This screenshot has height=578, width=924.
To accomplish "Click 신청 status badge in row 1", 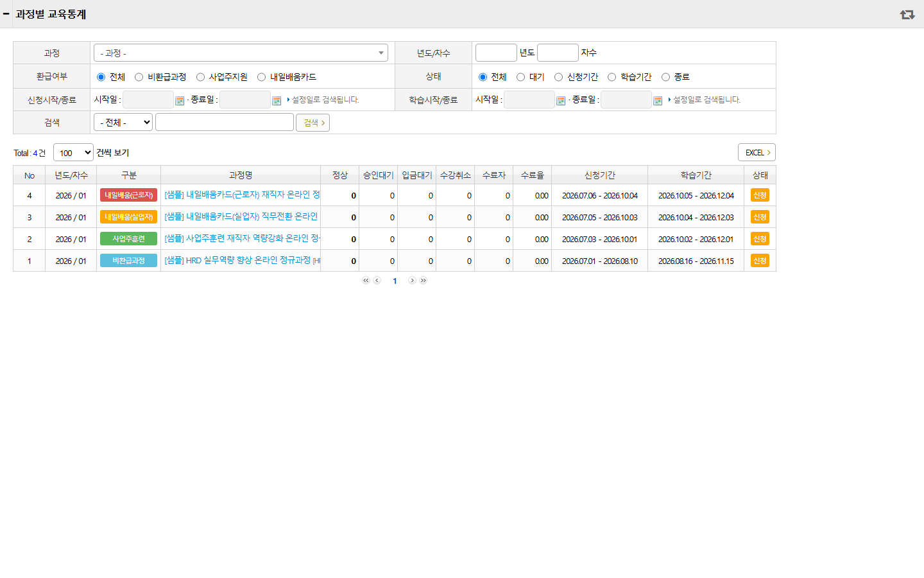I will [x=760, y=261].
